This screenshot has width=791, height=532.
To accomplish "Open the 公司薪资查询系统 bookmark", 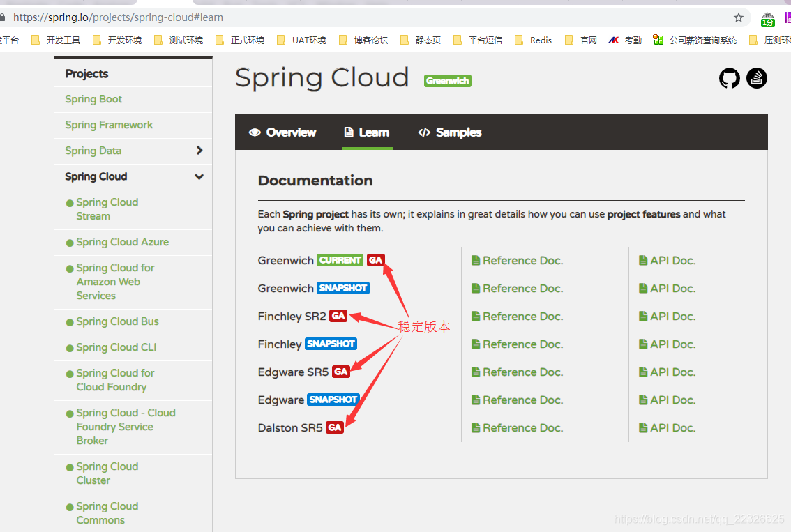I will [x=695, y=40].
